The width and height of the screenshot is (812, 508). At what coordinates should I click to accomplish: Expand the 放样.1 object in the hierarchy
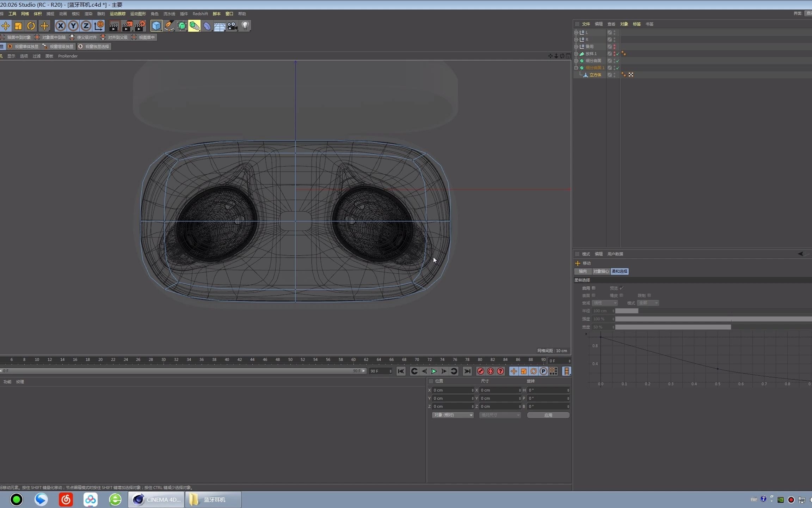pyautogui.click(x=576, y=54)
